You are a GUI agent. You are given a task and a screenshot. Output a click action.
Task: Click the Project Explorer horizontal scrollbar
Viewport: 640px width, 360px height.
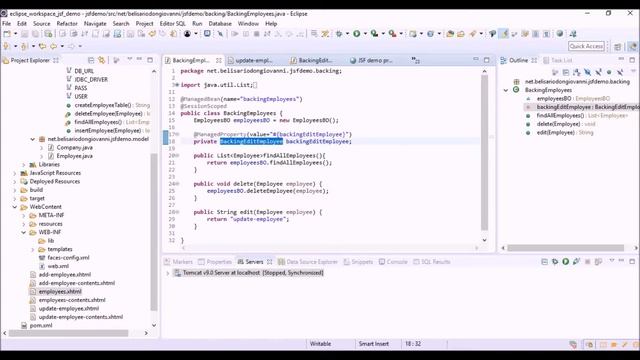(69, 333)
